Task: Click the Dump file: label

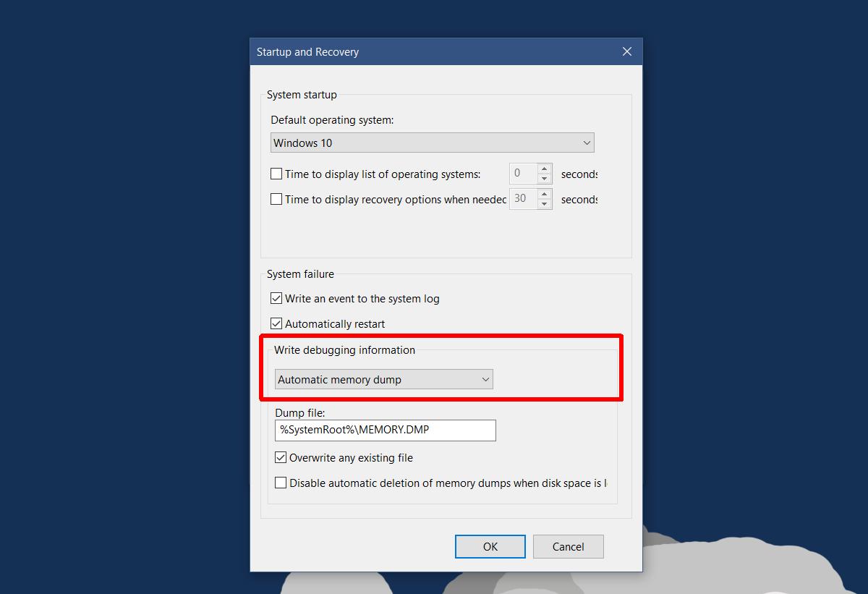Action: (300, 413)
